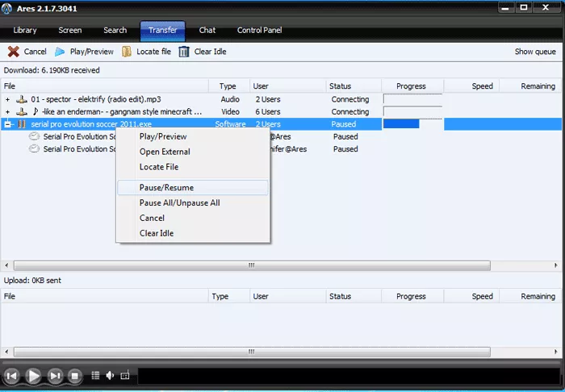Image resolution: width=565 pixels, height=392 pixels.
Task: Select Locate File in the context menu
Action: pos(193,167)
